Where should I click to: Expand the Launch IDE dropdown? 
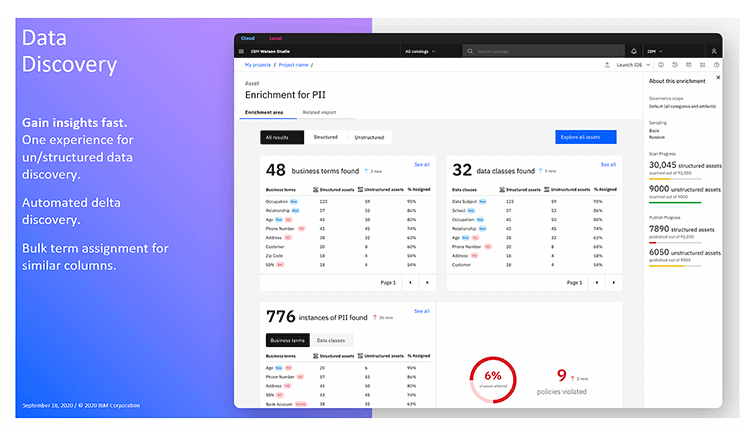point(632,65)
